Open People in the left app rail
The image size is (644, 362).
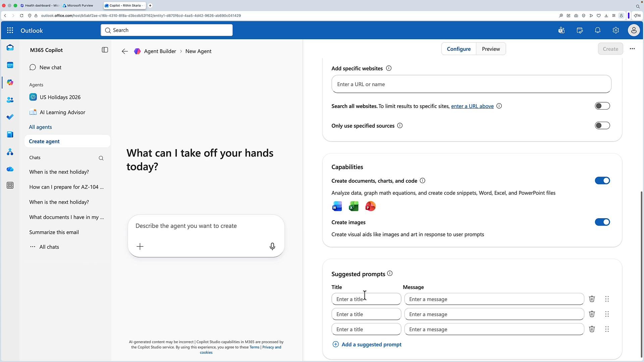pyautogui.click(x=10, y=100)
